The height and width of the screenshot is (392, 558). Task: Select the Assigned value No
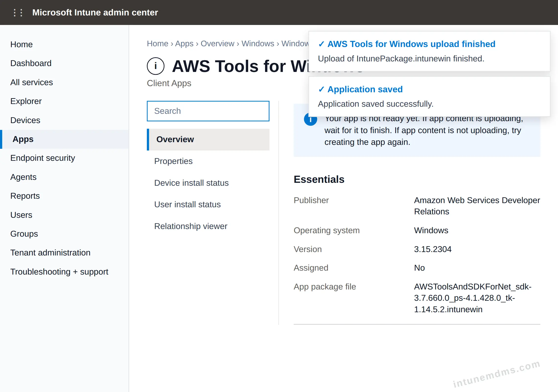coord(419,268)
